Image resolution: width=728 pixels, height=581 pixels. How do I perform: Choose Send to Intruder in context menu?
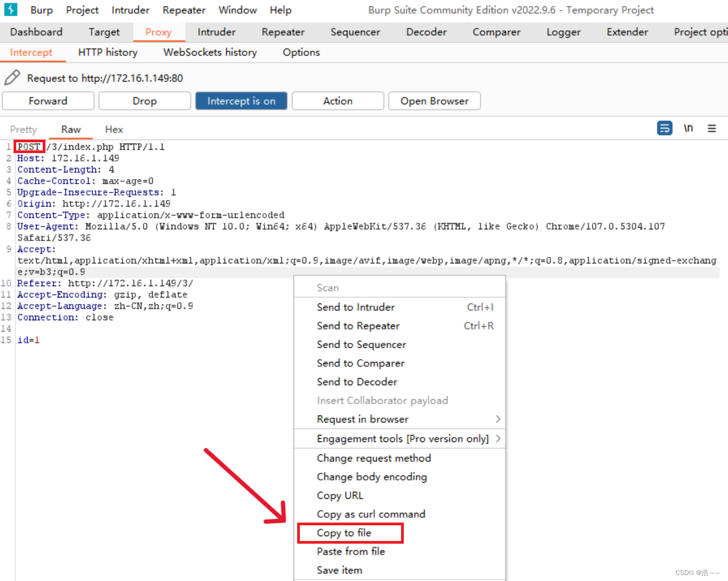(399, 307)
